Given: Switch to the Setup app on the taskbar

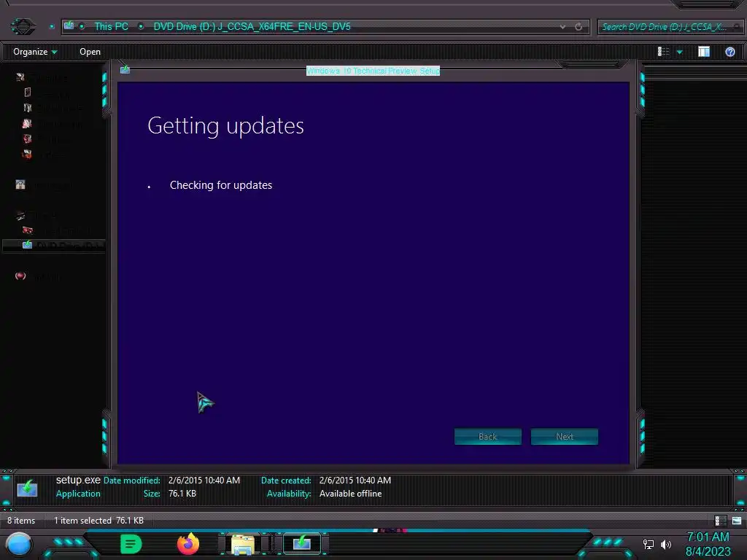Looking at the screenshot, I should coord(301,543).
